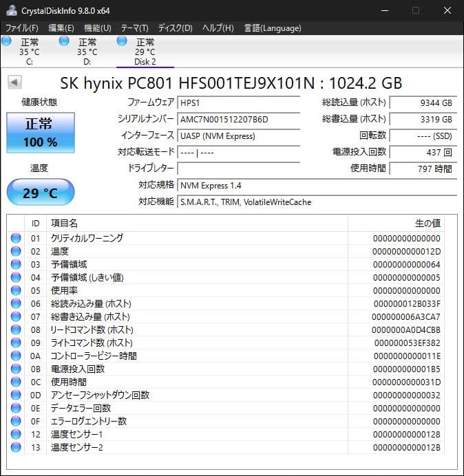Click status orb of ID 02 温度 row
Image resolution: width=464 pixels, height=476 pixels.
pyautogui.click(x=16, y=251)
